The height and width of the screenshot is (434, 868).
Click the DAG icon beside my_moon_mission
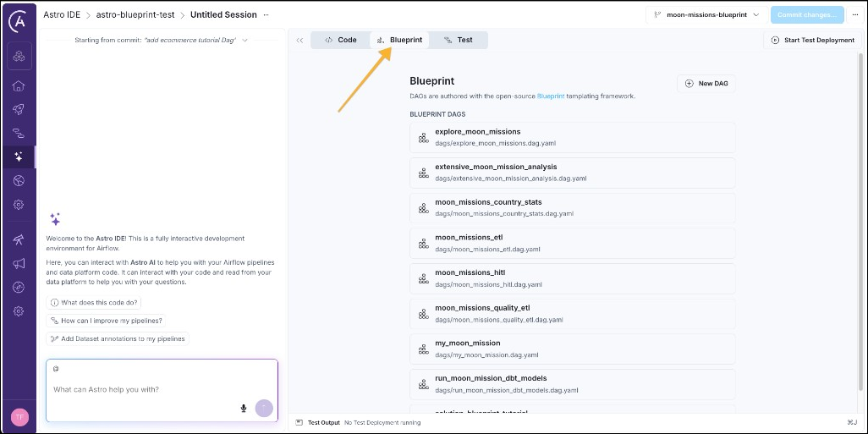(x=424, y=349)
